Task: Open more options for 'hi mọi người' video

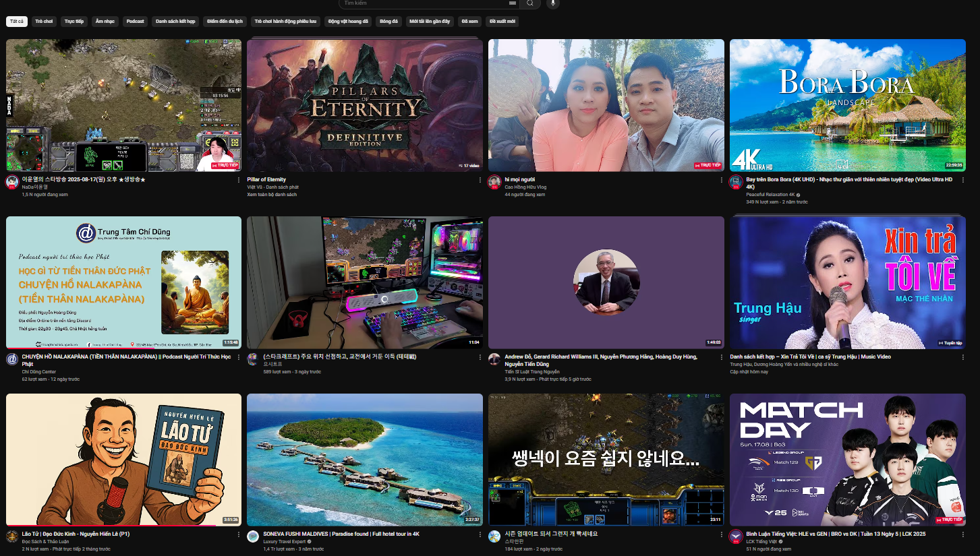Action: pos(721,180)
